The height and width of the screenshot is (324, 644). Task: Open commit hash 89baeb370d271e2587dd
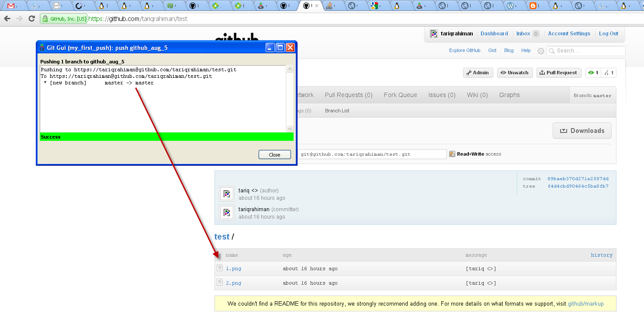tap(578, 179)
